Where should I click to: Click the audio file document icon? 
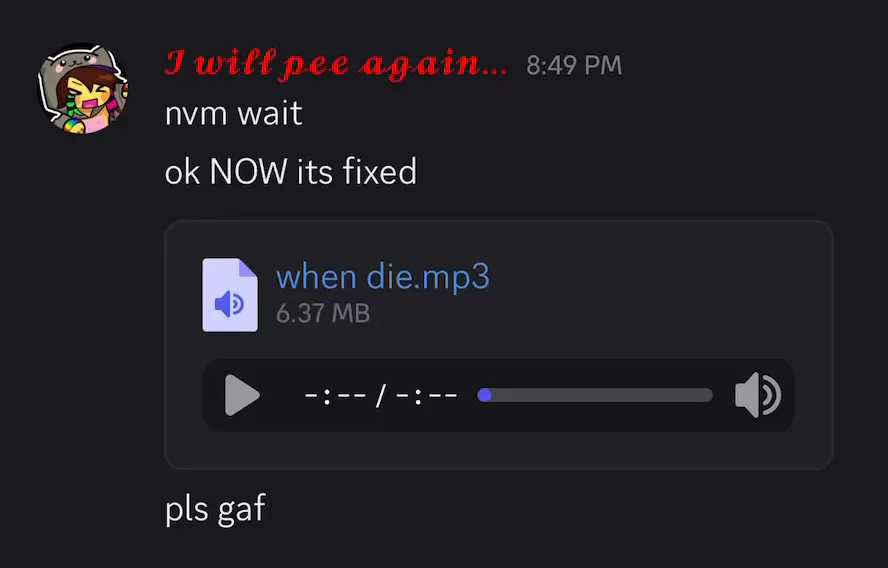click(x=230, y=294)
